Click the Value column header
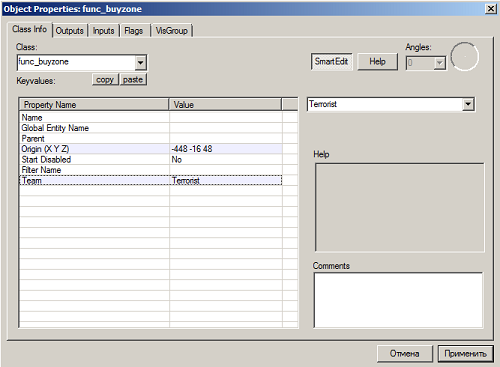The height and width of the screenshot is (367, 500). tap(225, 105)
